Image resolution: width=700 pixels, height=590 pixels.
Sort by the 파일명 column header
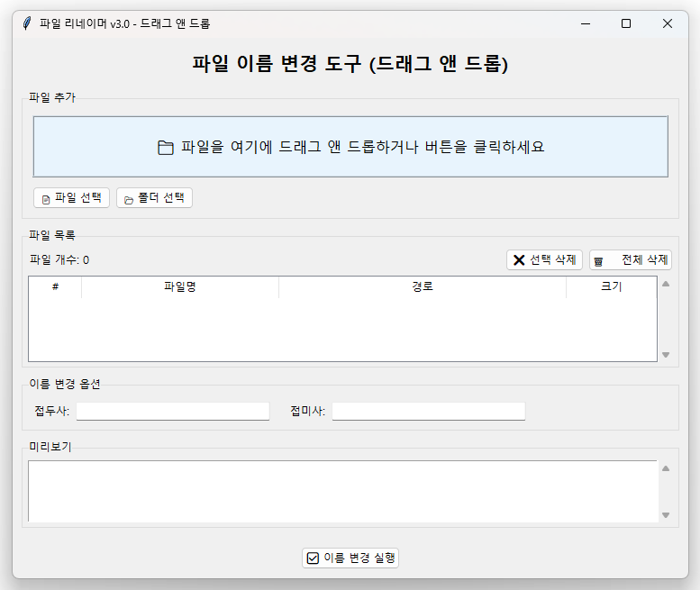[x=180, y=287]
